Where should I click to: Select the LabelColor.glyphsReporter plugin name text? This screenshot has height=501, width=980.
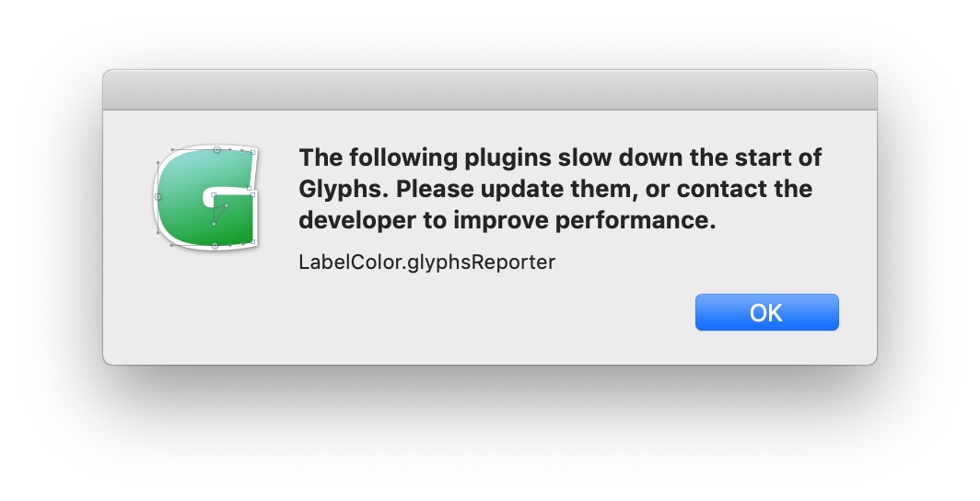[x=426, y=262]
